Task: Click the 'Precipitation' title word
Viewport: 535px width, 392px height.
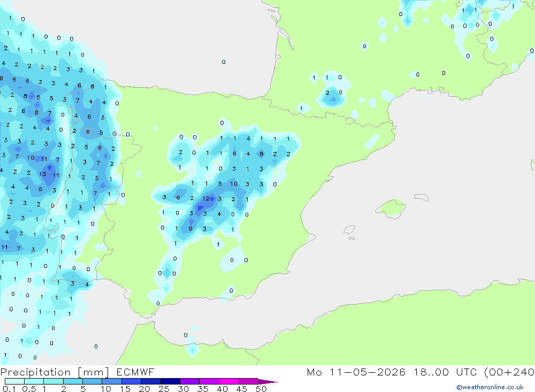Action: point(35,372)
